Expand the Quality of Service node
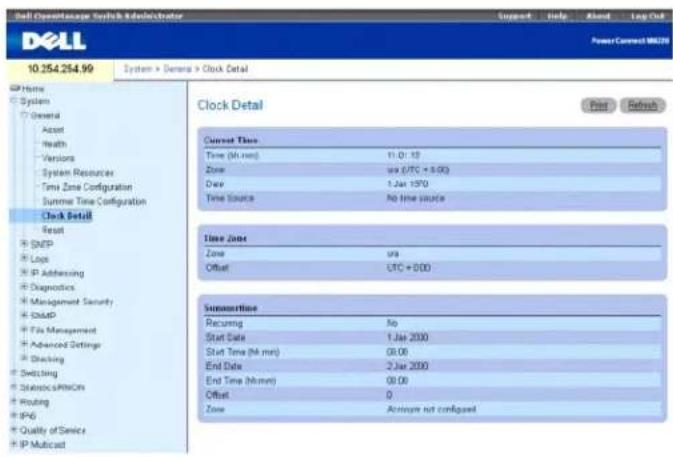673x457 pixels. [14, 430]
